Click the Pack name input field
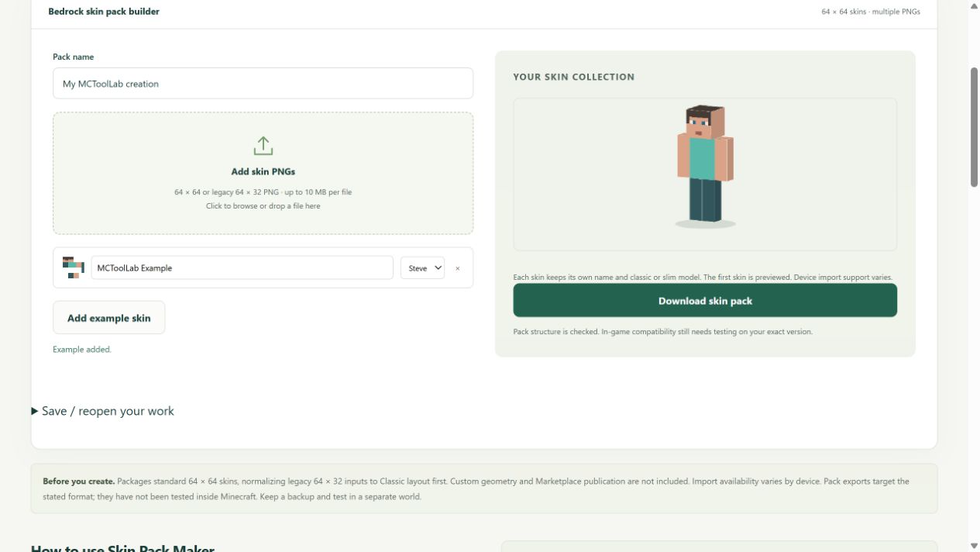The width and height of the screenshot is (980, 552). pos(263,83)
